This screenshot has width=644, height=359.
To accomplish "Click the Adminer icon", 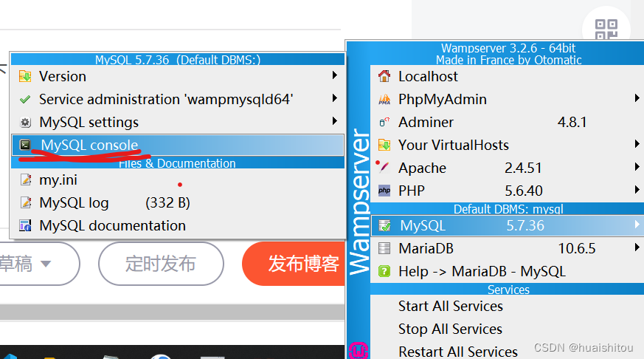I will (384, 122).
